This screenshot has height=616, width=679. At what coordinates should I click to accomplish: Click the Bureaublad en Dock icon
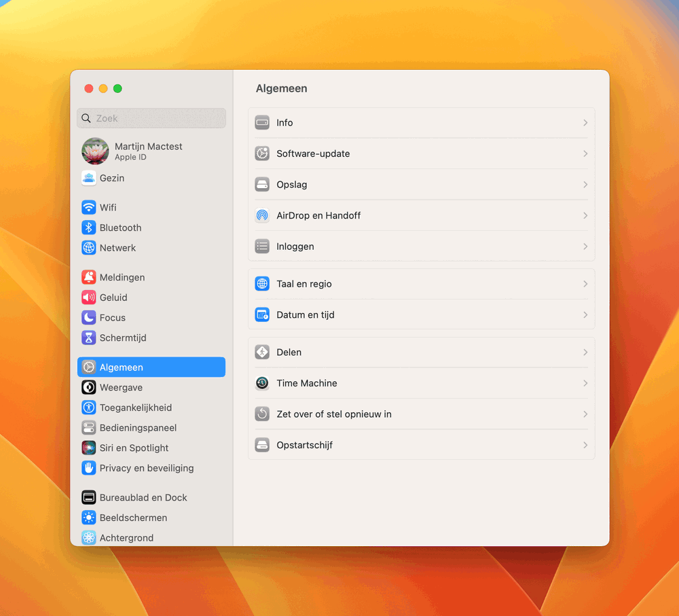tap(89, 497)
